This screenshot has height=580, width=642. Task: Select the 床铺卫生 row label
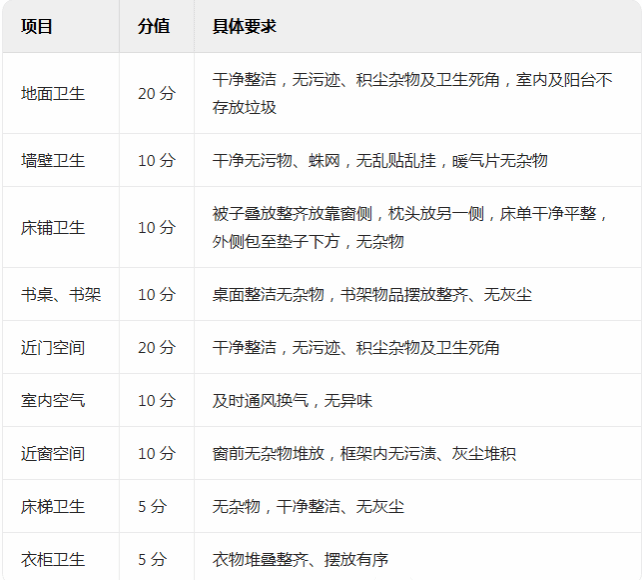tap(53, 228)
